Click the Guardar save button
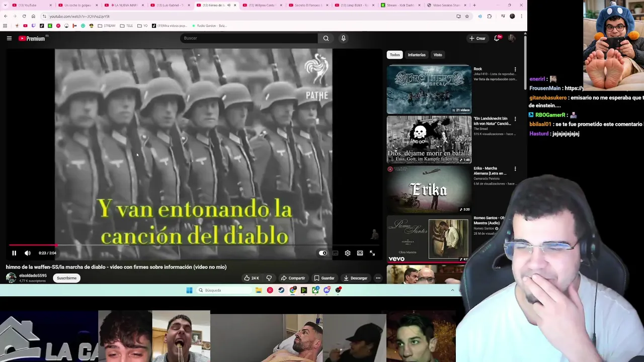644x362 pixels. click(x=324, y=278)
